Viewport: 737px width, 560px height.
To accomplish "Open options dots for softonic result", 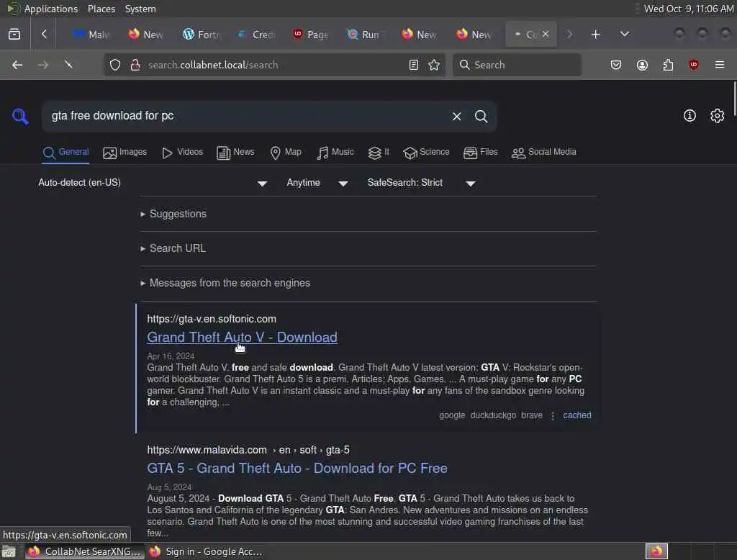I will click(x=553, y=415).
